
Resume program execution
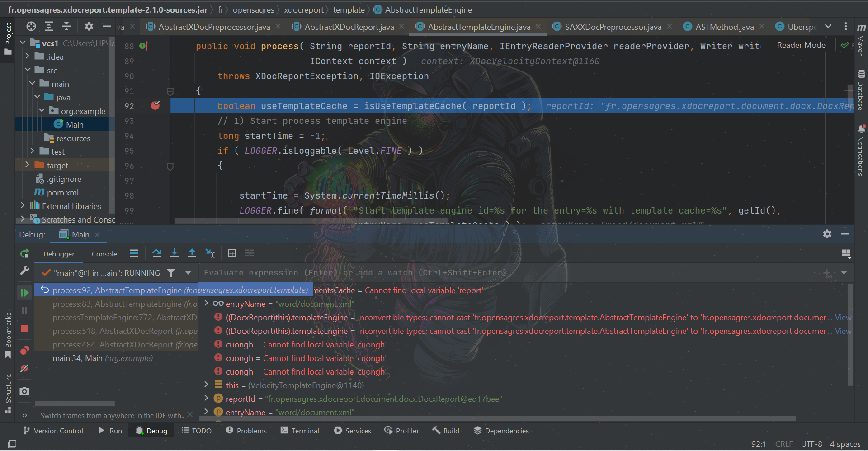click(25, 293)
